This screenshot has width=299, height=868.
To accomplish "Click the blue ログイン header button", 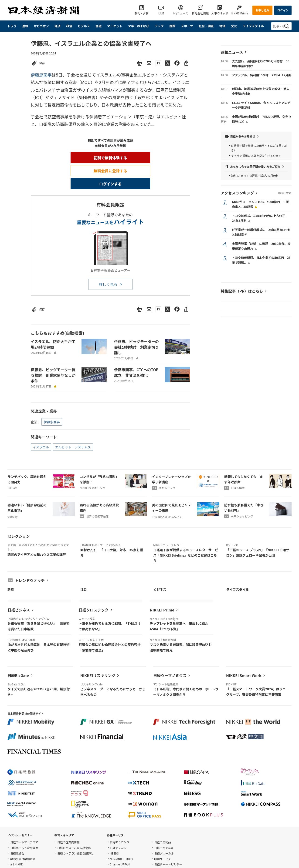I will (x=283, y=10).
